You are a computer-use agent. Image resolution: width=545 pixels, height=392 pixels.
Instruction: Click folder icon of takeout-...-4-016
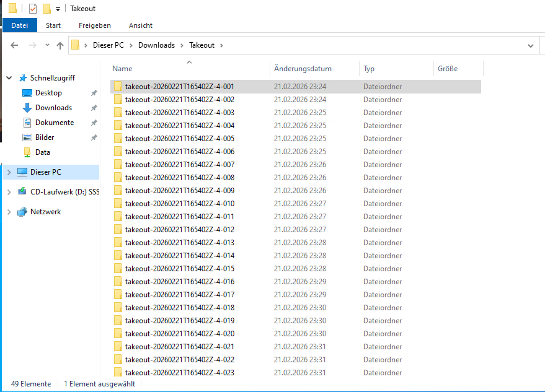[118, 282]
